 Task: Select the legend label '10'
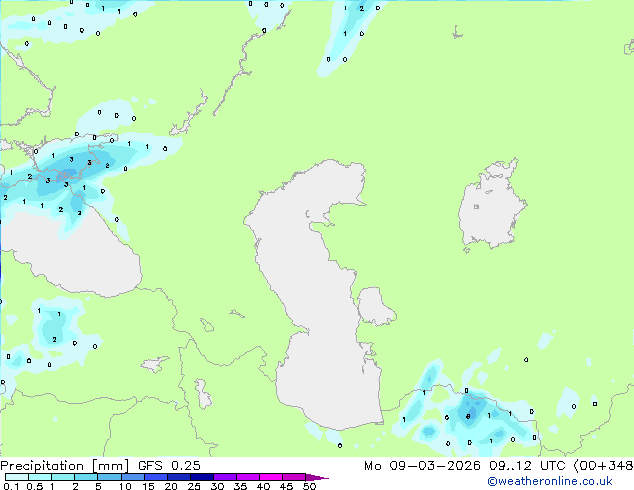click(125, 486)
